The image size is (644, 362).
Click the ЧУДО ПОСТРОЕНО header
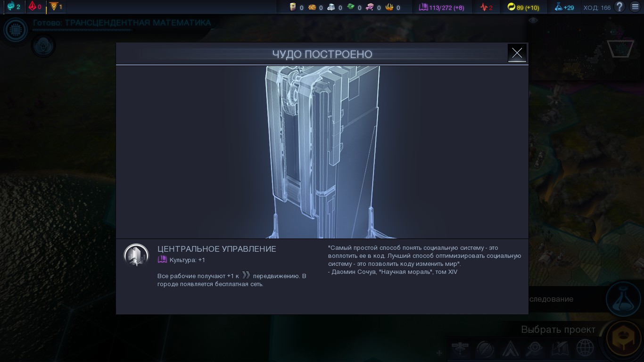click(322, 54)
